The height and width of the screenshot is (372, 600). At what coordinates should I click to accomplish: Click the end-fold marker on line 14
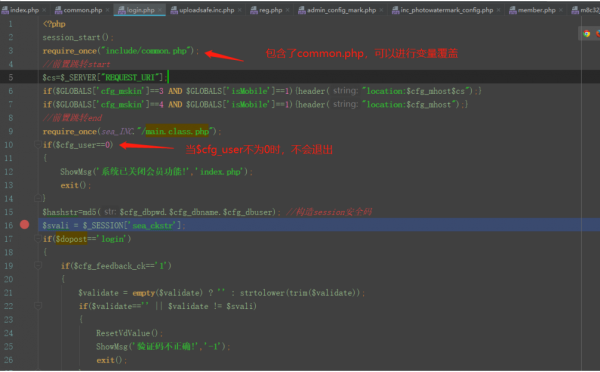pos(38,198)
